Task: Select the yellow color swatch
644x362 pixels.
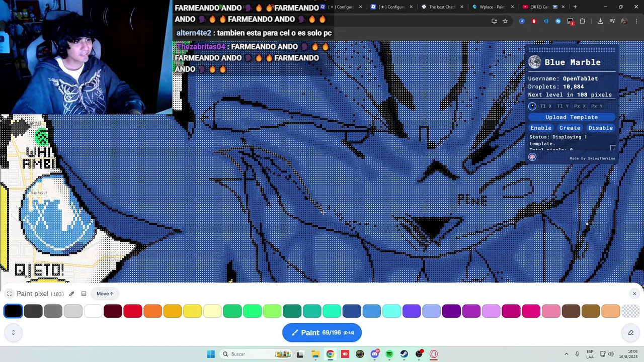Action: pos(192,311)
